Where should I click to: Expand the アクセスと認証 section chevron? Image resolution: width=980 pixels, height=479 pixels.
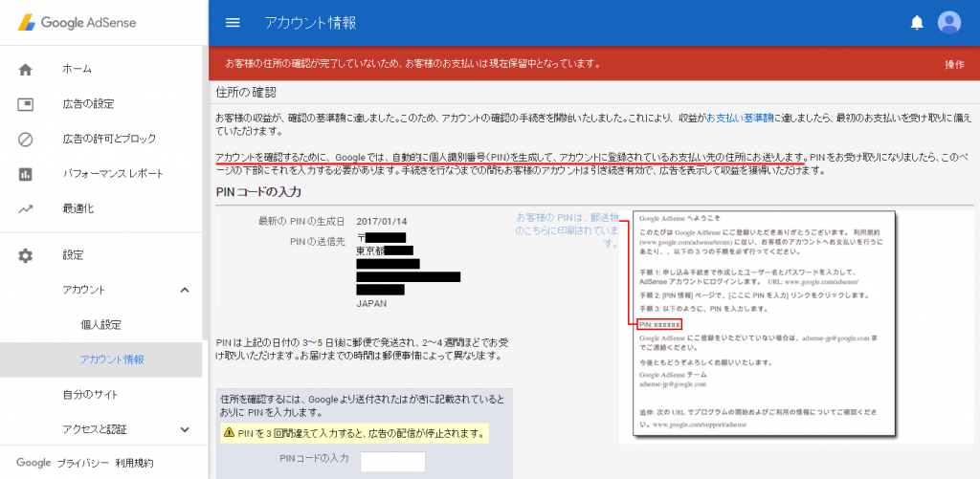click(x=185, y=429)
